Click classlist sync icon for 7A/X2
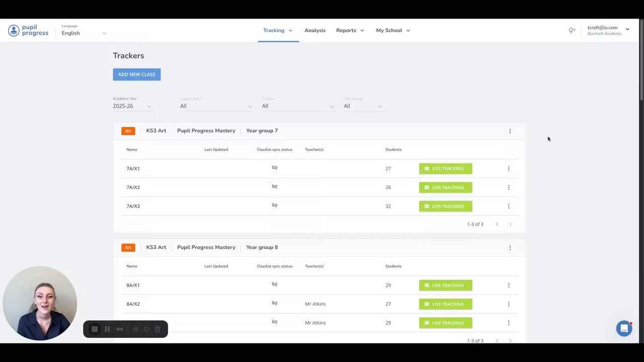644x362 pixels. pyautogui.click(x=275, y=186)
